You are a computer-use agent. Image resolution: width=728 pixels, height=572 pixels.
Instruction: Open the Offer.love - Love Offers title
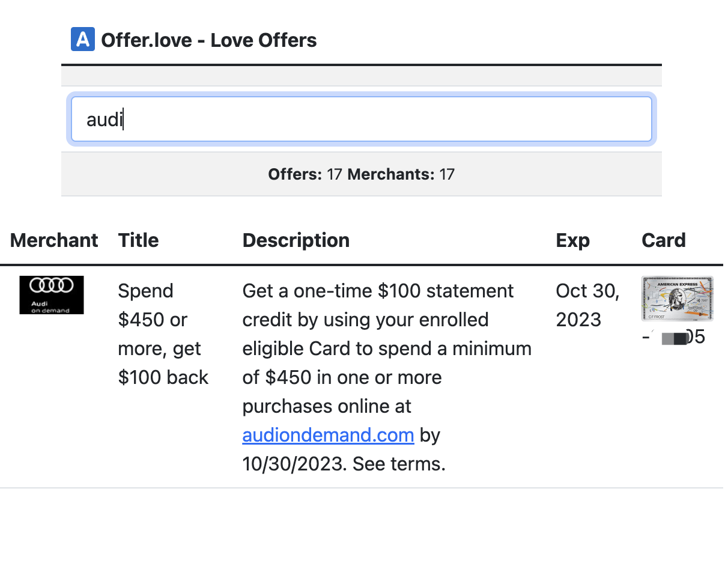(x=208, y=40)
